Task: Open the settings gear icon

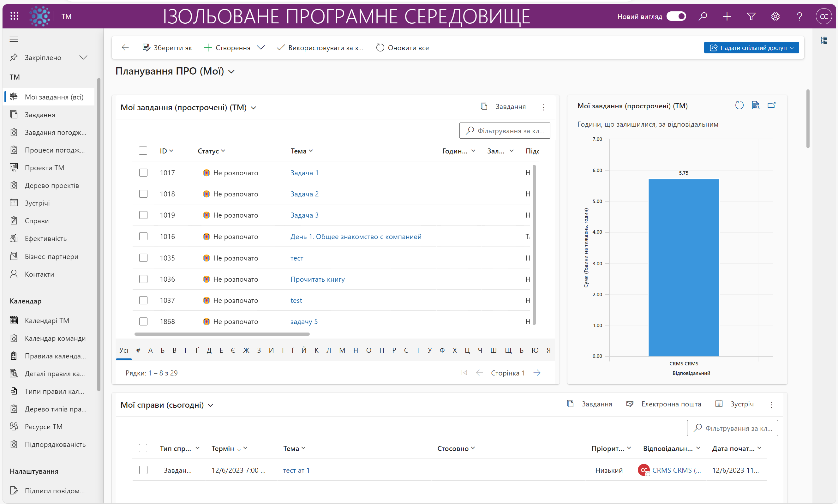Action: pos(775,16)
